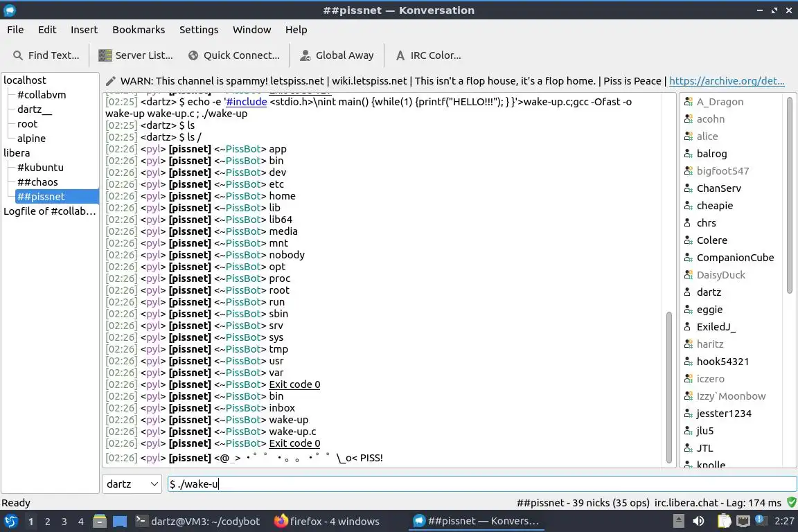
Task: Click the secure connection shield icon
Action: (791, 502)
